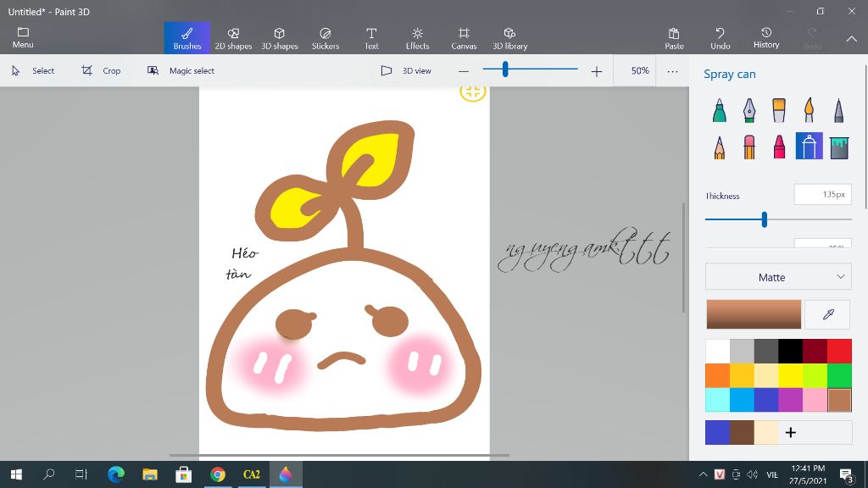Select the bright red color swatch
The height and width of the screenshot is (488, 868).
pyautogui.click(x=840, y=351)
